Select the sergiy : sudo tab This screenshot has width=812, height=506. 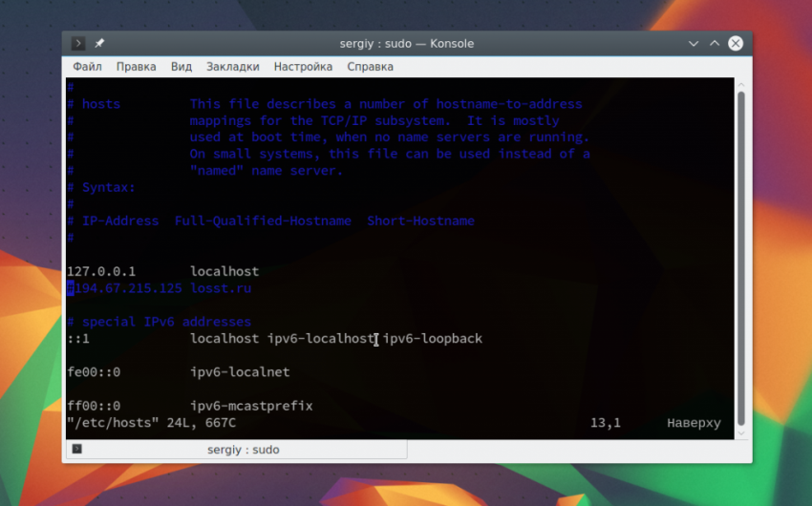point(237,450)
